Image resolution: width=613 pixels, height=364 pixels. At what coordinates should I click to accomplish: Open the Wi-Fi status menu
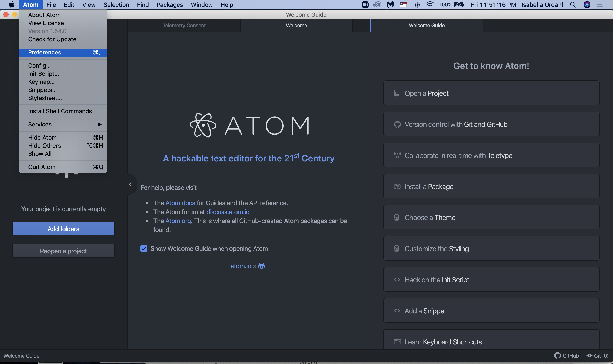click(430, 5)
